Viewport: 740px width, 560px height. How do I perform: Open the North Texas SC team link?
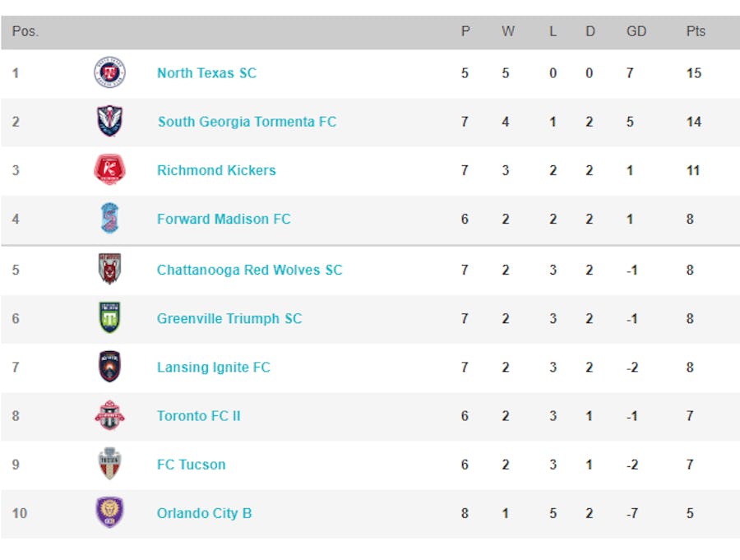pyautogui.click(x=206, y=73)
